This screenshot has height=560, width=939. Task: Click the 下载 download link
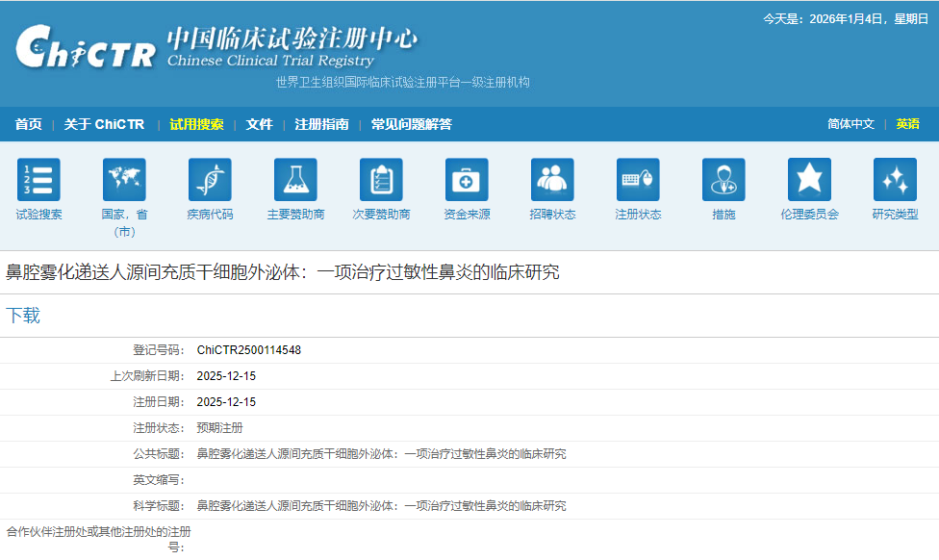point(26,315)
